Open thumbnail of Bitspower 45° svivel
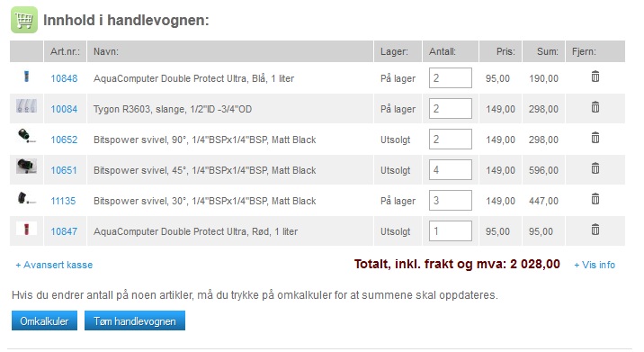The height and width of the screenshot is (352, 644). 26,167
